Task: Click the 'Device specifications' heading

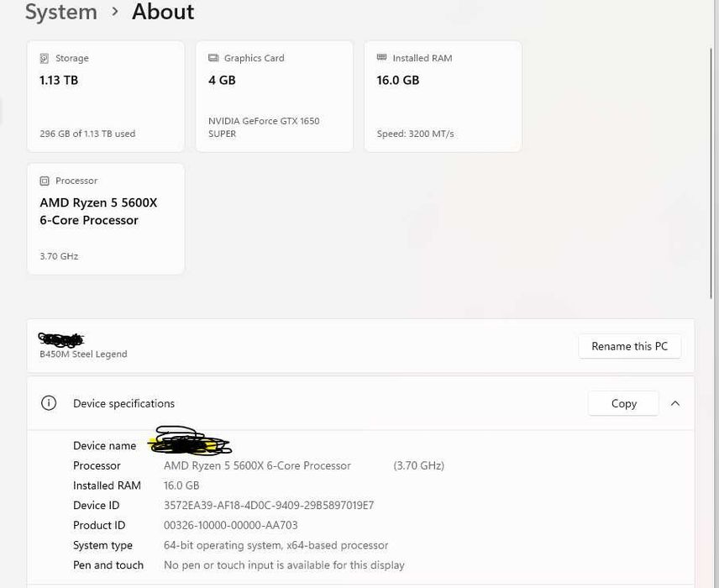Action: (123, 403)
